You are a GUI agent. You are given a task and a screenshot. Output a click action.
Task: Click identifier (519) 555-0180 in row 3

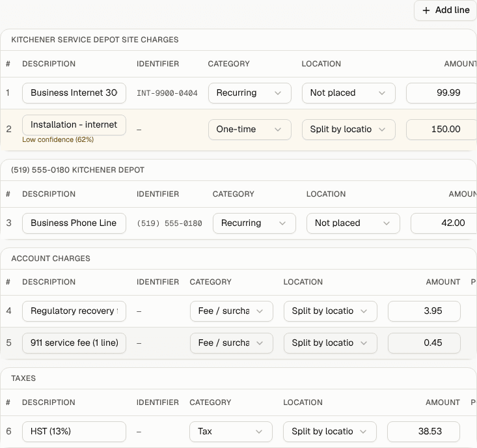169,223
